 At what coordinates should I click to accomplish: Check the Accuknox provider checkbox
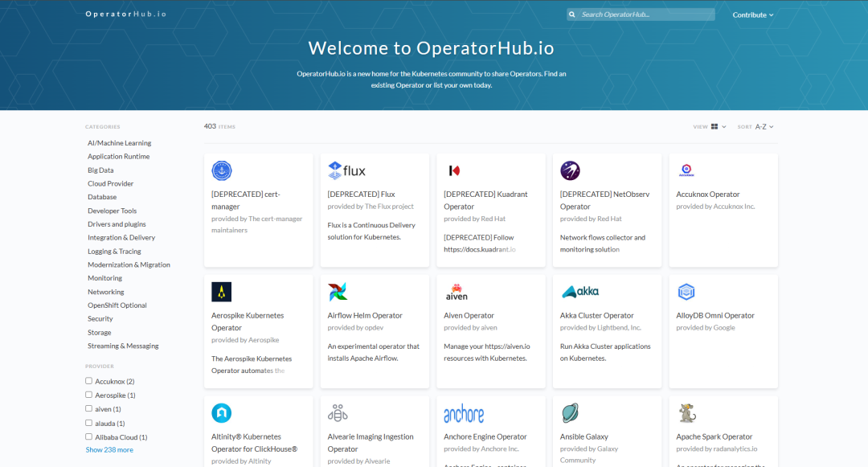[88, 381]
